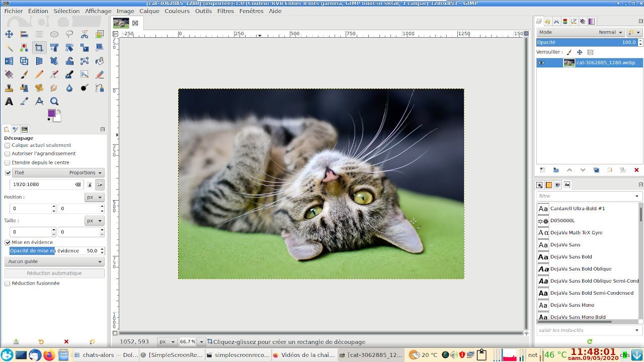Screen dimensions: 644x362
Task: Uncheck the Fixé proportions checkbox
Action: click(8, 172)
